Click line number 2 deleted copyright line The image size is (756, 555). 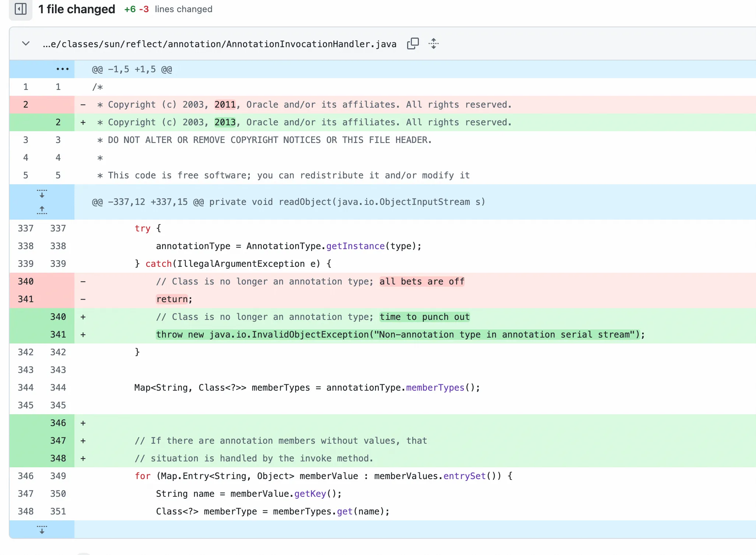[25, 105]
